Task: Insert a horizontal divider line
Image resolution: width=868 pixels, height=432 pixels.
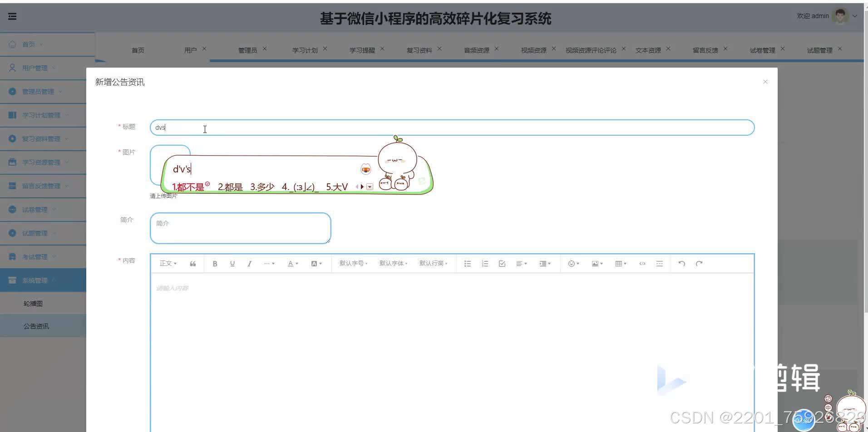Action: tap(660, 264)
